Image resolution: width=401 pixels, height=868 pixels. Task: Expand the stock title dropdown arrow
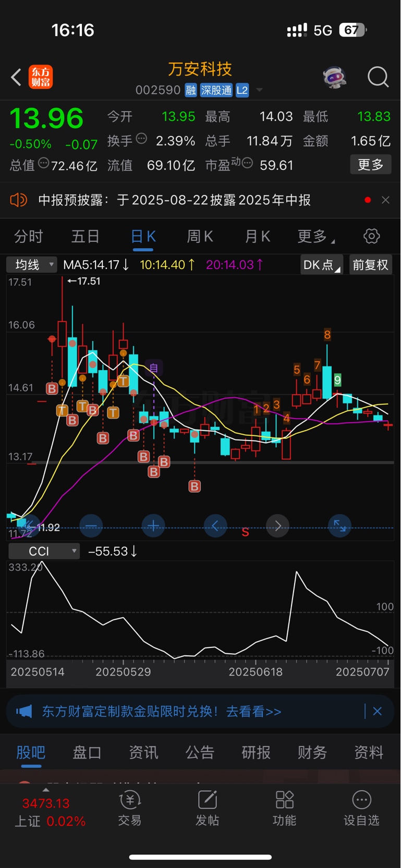(x=259, y=90)
